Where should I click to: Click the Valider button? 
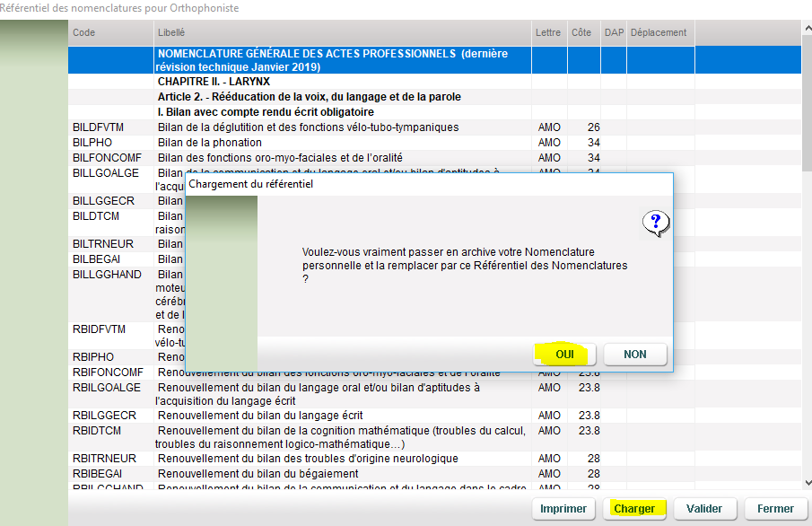(704, 509)
